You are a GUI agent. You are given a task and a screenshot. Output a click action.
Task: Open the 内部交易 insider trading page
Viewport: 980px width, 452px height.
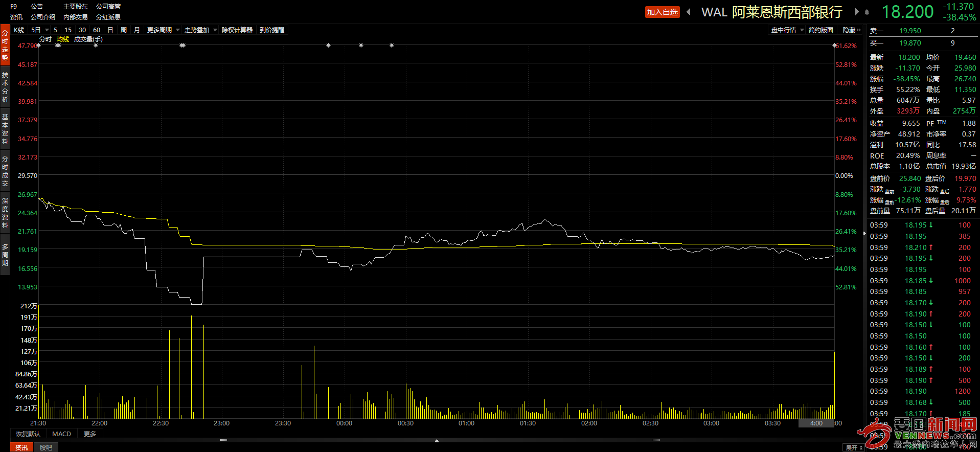tap(76, 17)
